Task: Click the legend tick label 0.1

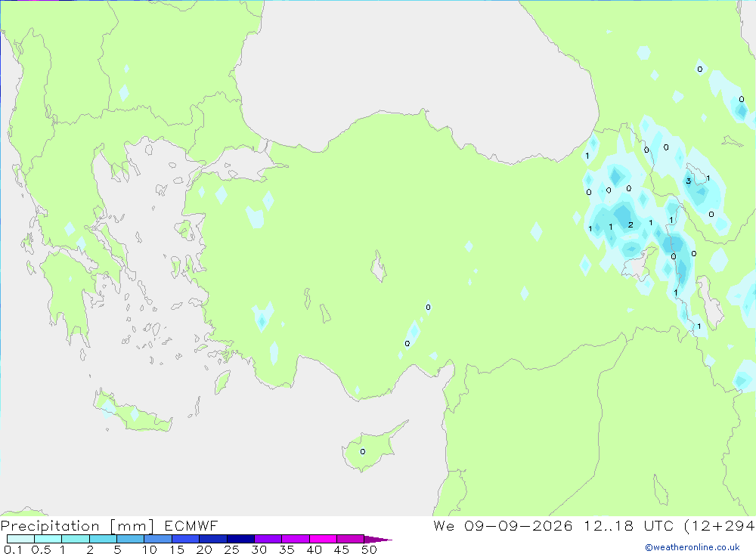Action: pyautogui.click(x=13, y=549)
